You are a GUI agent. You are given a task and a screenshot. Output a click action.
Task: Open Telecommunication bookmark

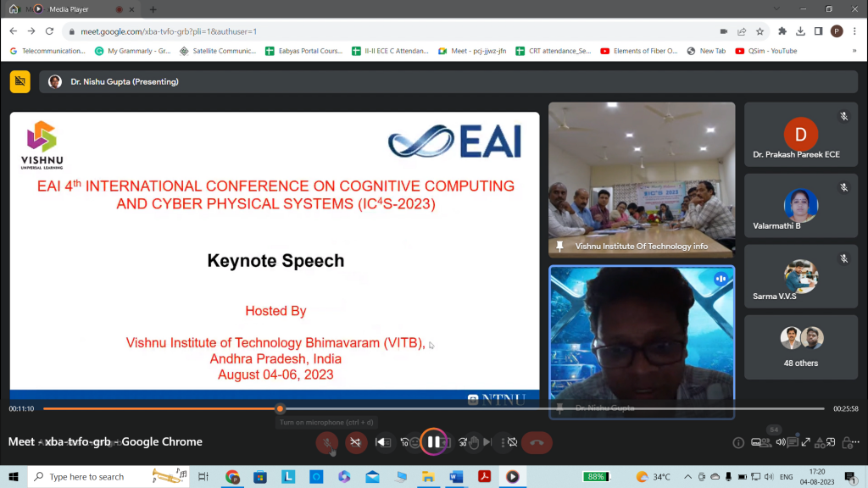point(48,51)
